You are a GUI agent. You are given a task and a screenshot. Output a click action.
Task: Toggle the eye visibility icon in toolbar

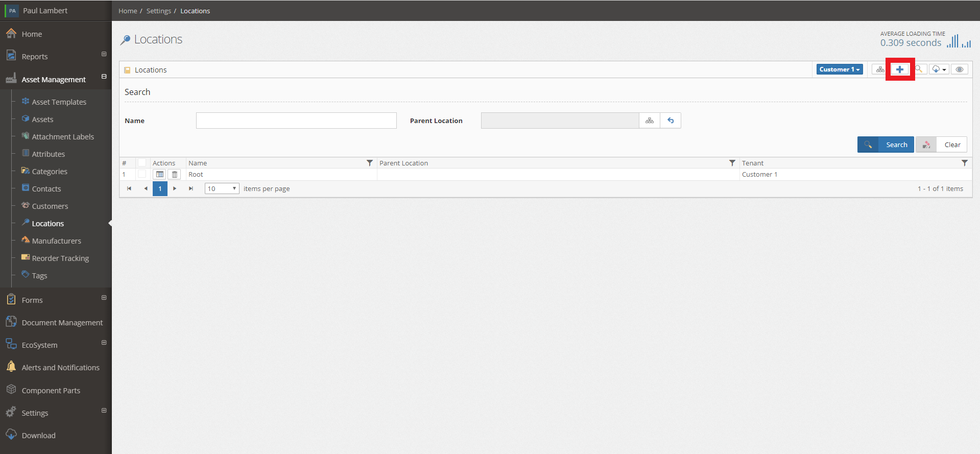tap(960, 69)
